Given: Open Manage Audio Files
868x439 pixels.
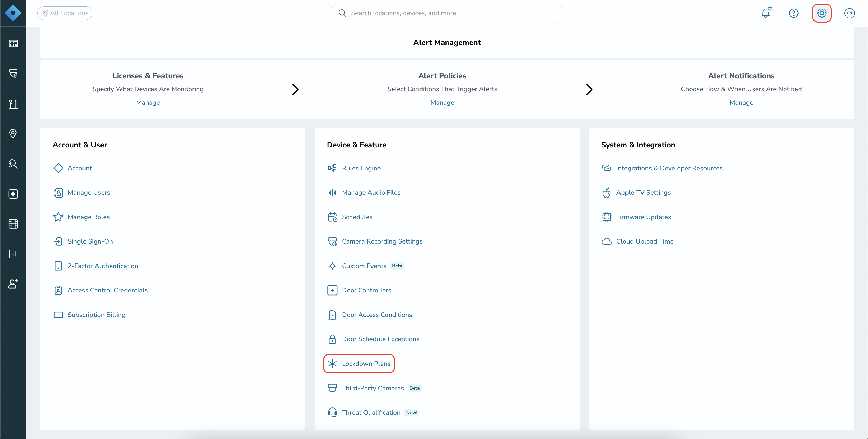Looking at the screenshot, I should 371,193.
